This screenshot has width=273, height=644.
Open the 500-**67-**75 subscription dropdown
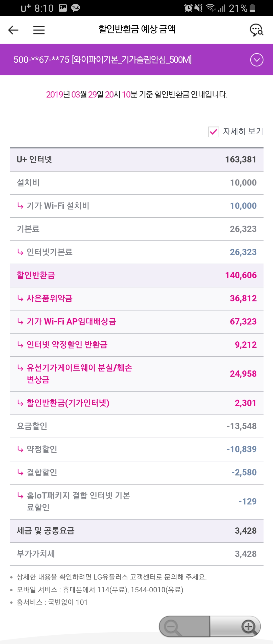pyautogui.click(x=102, y=60)
